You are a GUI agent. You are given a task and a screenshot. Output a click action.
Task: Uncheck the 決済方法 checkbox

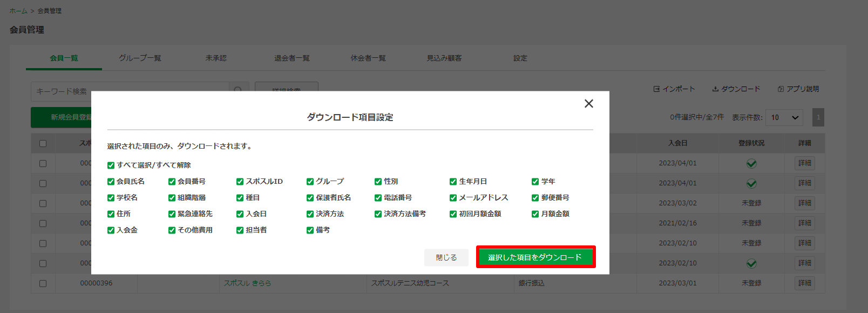pyautogui.click(x=310, y=214)
